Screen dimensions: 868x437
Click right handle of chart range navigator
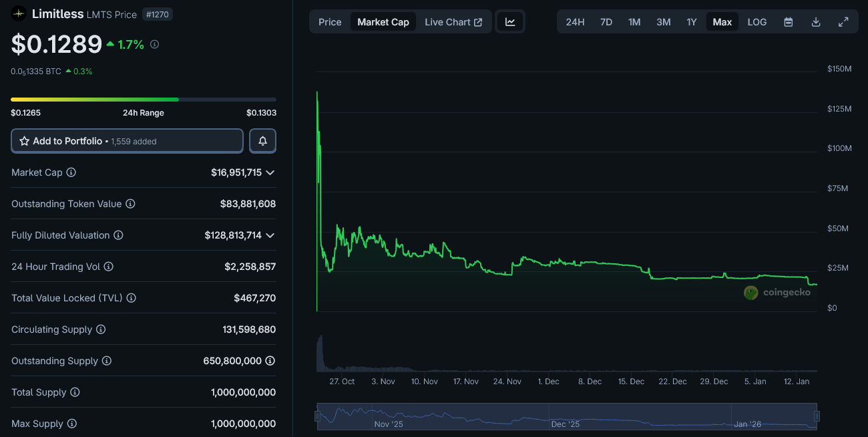pyautogui.click(x=817, y=416)
